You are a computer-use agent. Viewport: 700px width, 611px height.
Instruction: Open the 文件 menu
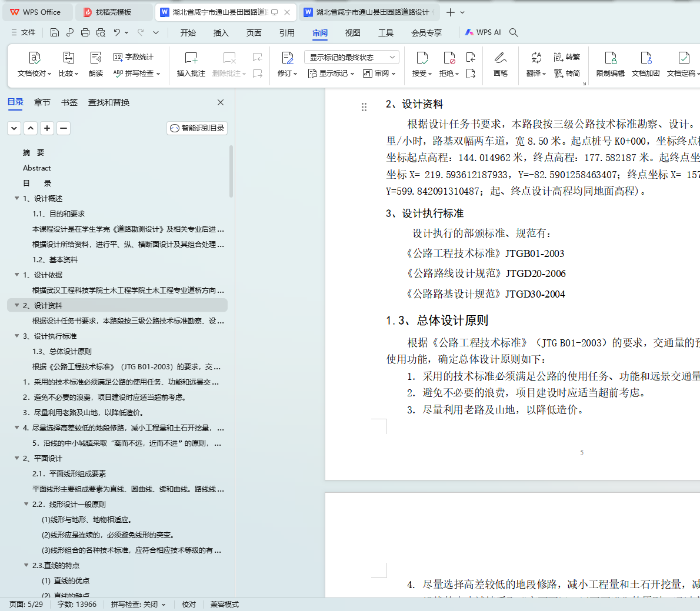(23, 32)
